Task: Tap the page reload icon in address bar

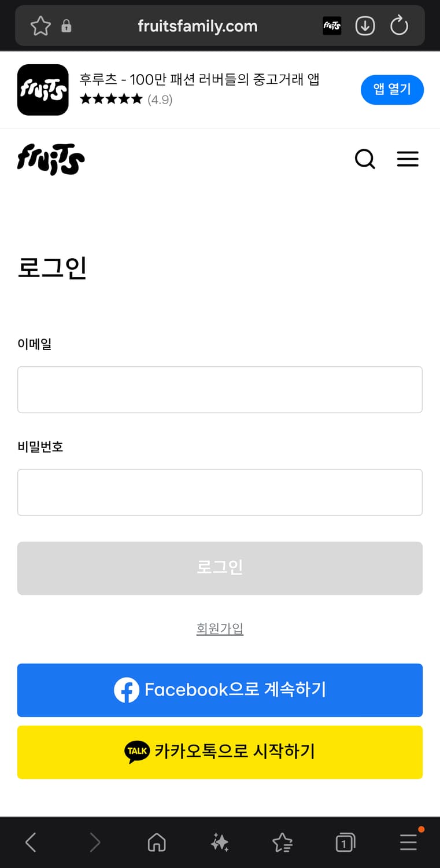Action: (399, 25)
